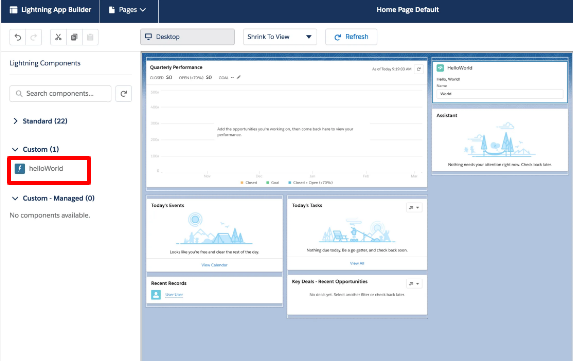Click the Quarterly Performance refresh icon
573x361 pixels.
click(419, 69)
